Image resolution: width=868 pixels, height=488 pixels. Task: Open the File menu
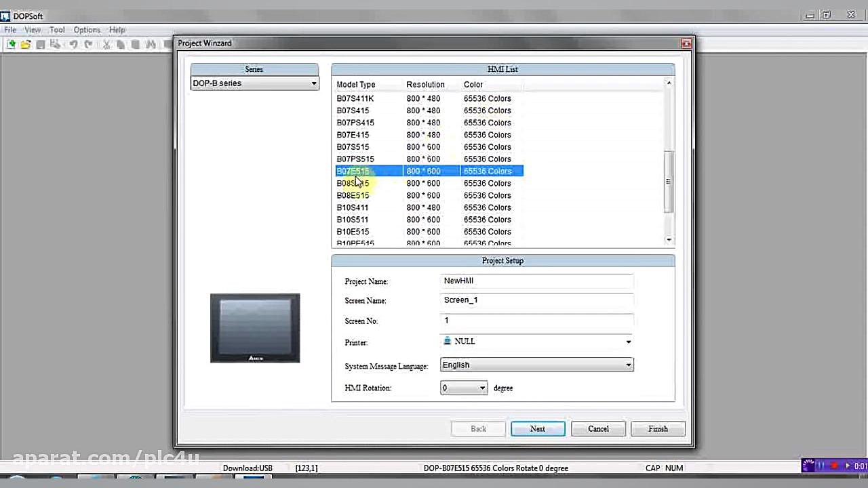[x=10, y=30]
